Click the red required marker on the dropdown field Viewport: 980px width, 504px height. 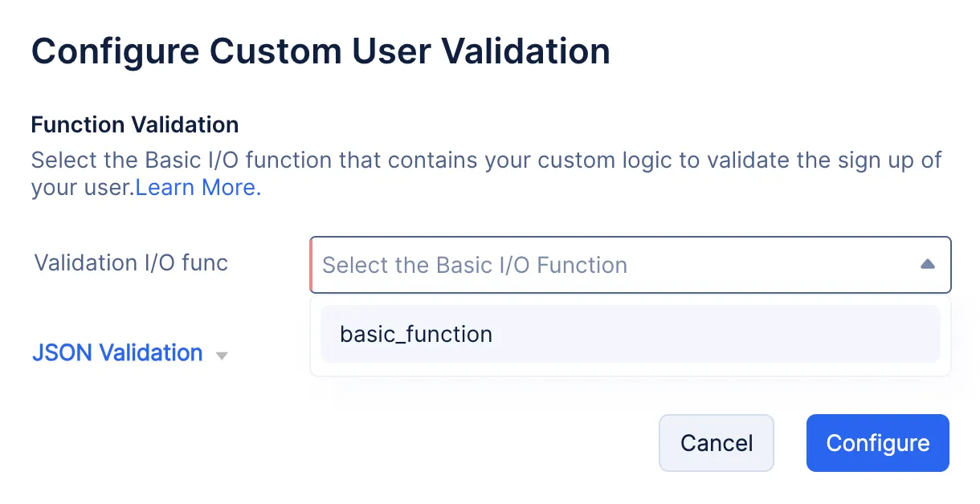point(311,265)
